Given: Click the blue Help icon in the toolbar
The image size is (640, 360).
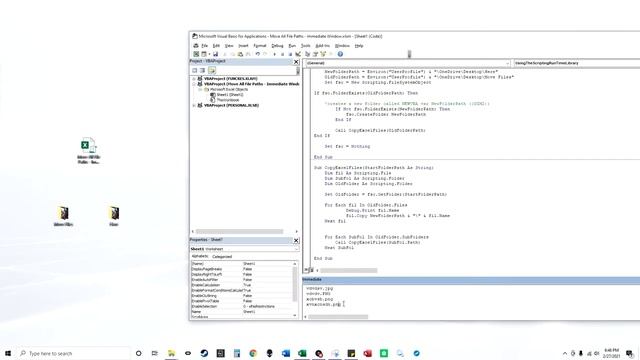Looking at the screenshot, I should [340, 54].
